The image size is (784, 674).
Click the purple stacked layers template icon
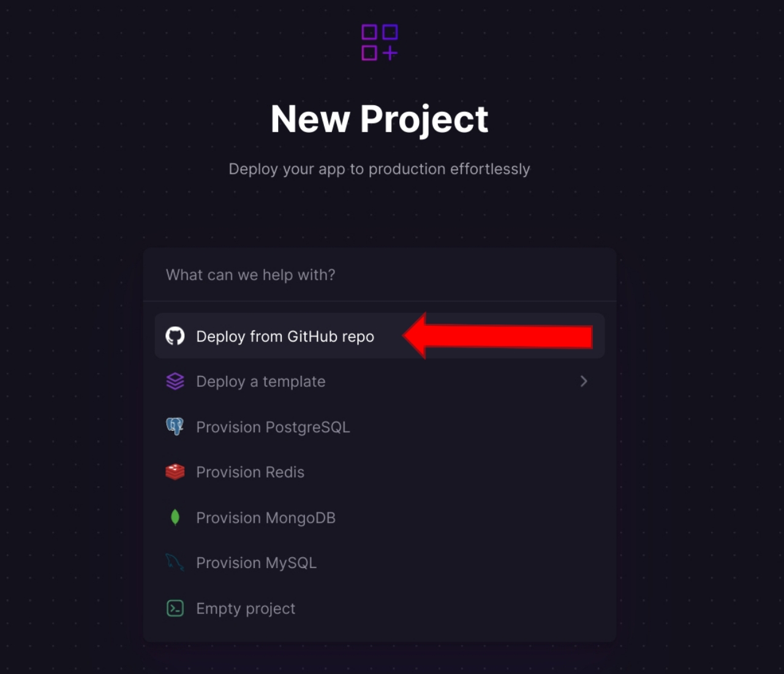point(175,381)
